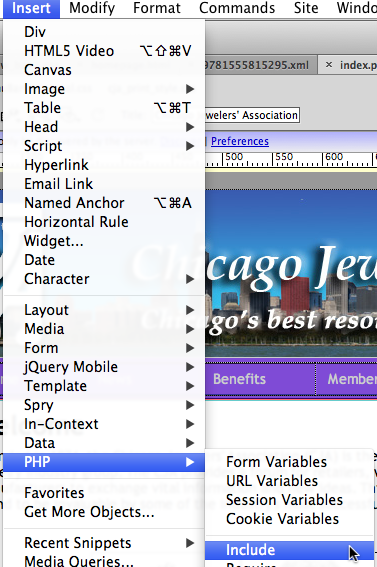
Task: Expand the Image submenu
Action: pyautogui.click(x=104, y=89)
